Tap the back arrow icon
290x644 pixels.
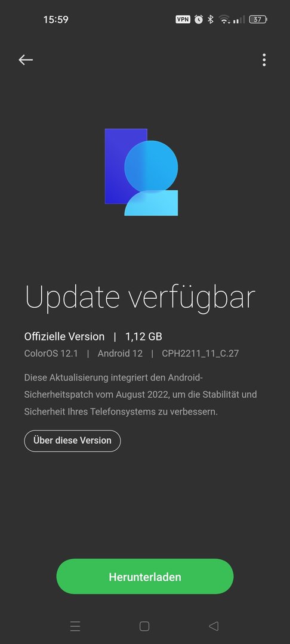click(x=26, y=60)
